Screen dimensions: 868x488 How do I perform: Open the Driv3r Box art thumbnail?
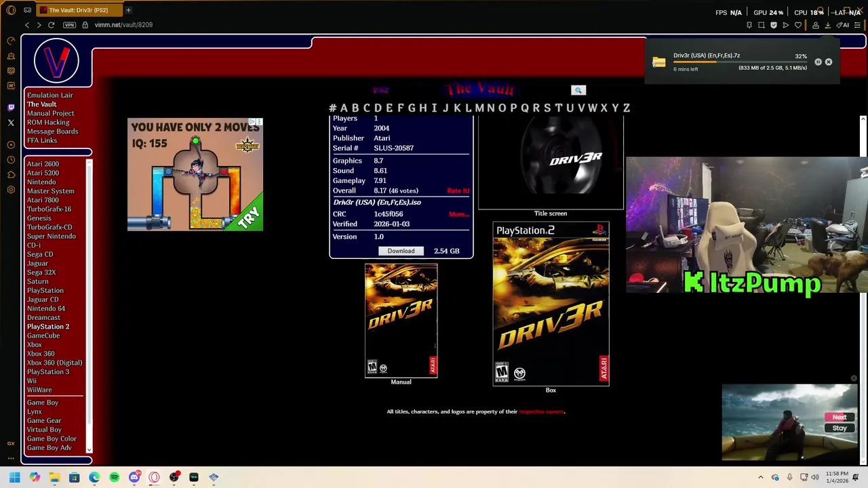pyautogui.click(x=551, y=304)
